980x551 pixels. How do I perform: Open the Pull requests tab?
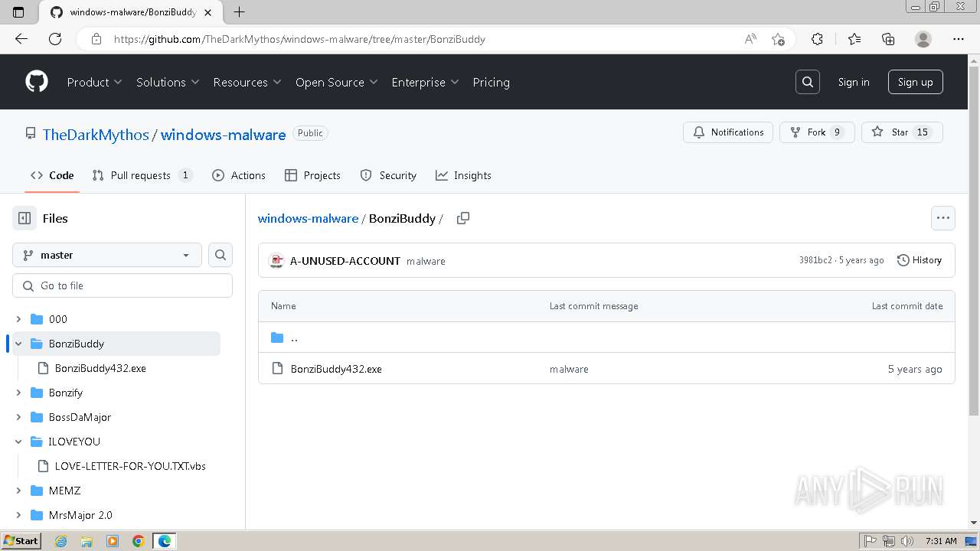142,175
